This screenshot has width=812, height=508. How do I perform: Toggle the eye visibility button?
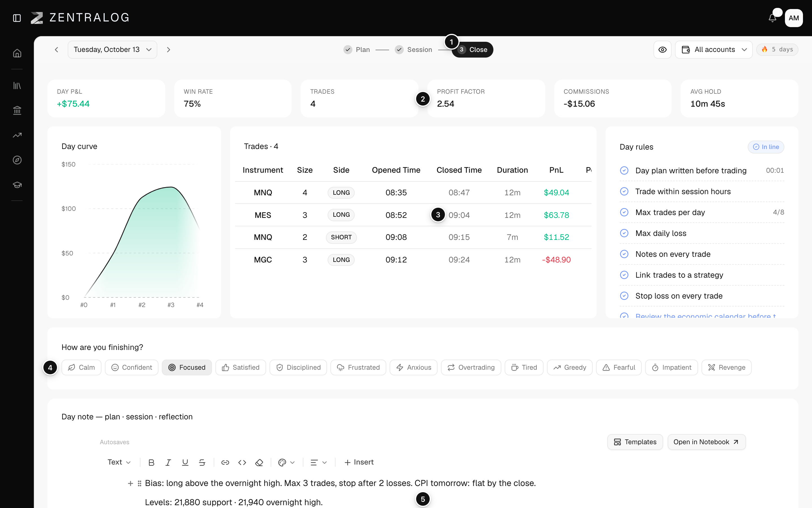click(662, 50)
